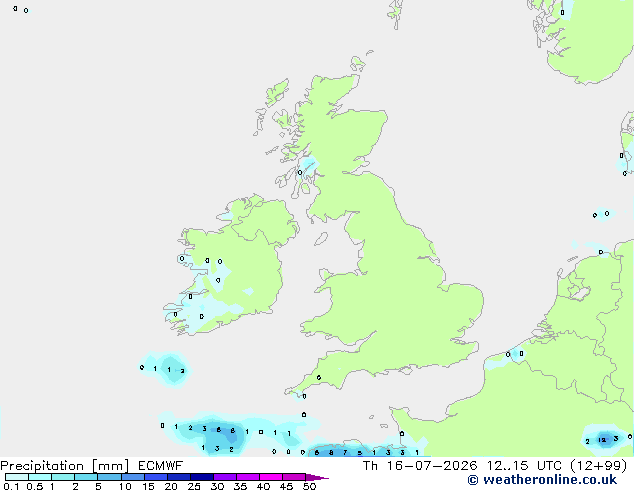Click the '20' legend scale label

point(171,486)
